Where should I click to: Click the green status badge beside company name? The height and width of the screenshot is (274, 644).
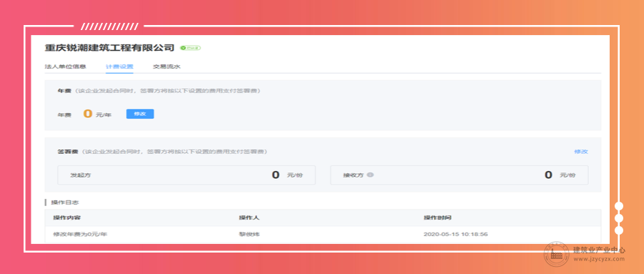coord(190,48)
